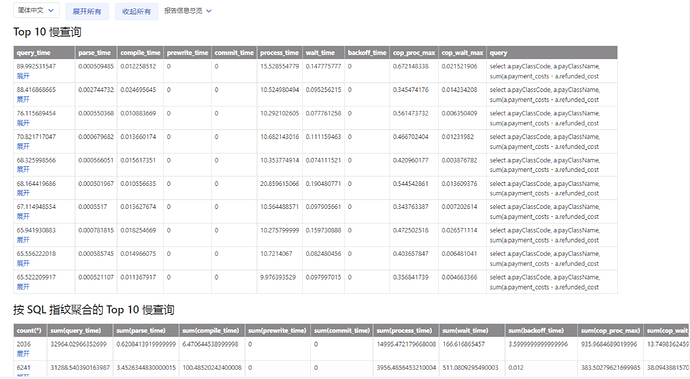Viewport: 690px width, 379px height.
Task: Click the sum(prewrite_time) column header
Action: pos(278,330)
